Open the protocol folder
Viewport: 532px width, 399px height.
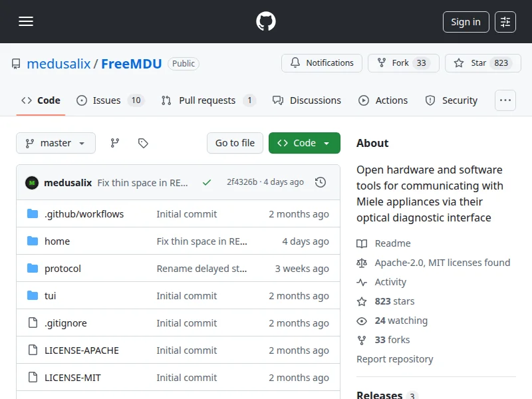point(63,269)
